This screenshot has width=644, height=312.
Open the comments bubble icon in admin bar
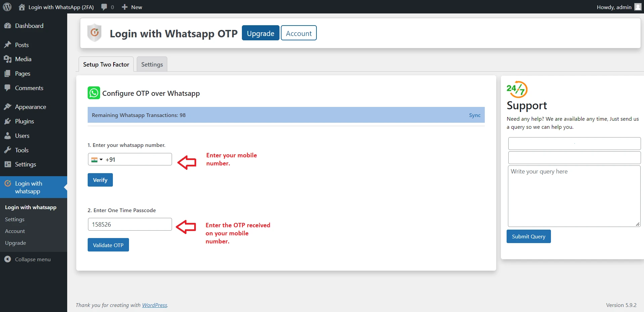pos(104,7)
